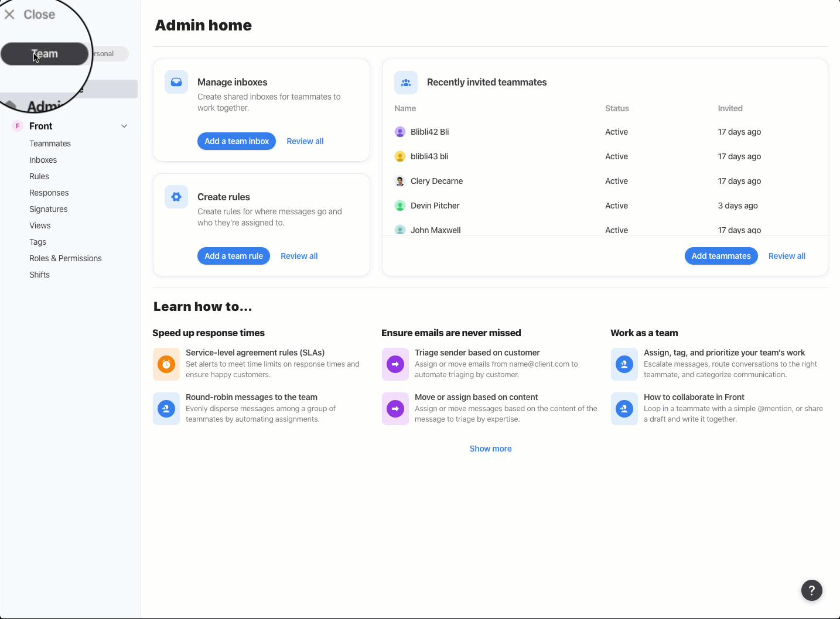840x619 pixels.
Task: Click the Add a team inbox button
Action: pos(237,141)
